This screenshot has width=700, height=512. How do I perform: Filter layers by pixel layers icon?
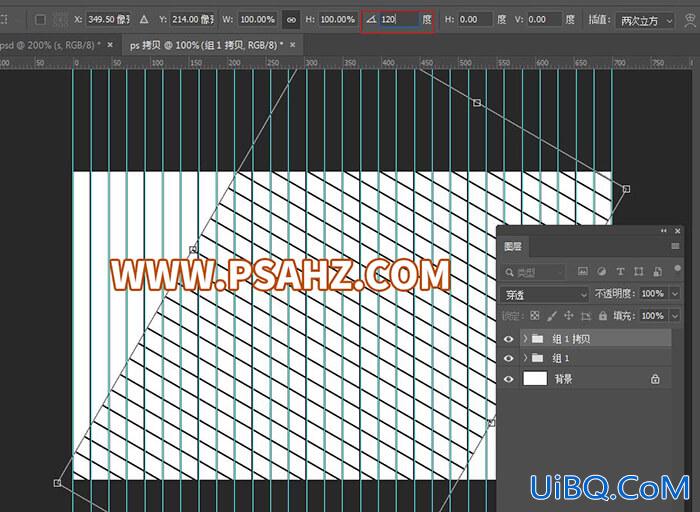coord(583,271)
